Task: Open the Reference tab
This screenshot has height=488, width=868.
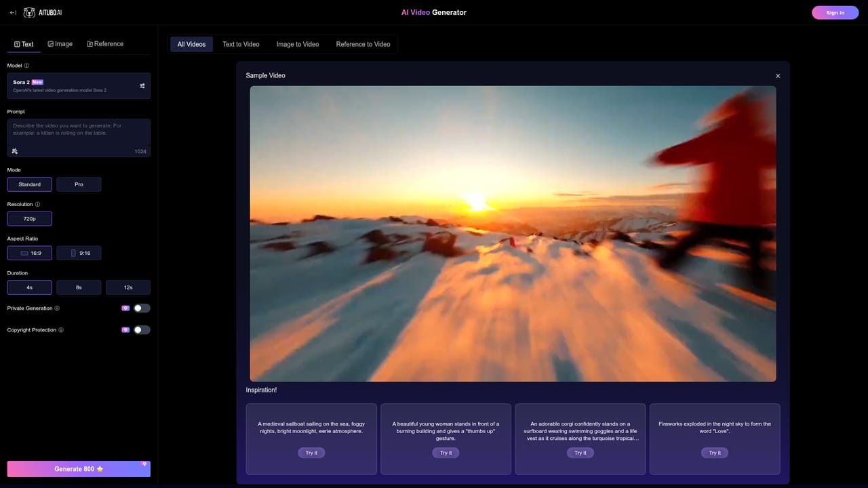Action: 105,44
